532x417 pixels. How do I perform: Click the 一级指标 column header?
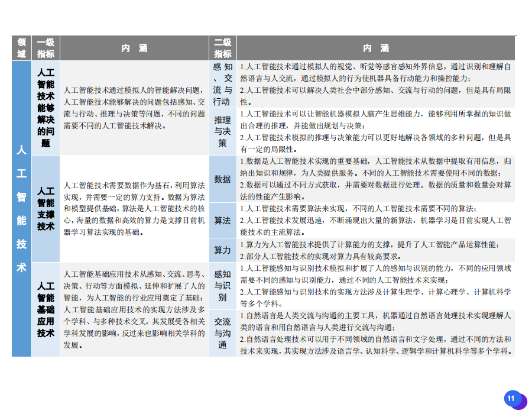click(46, 49)
